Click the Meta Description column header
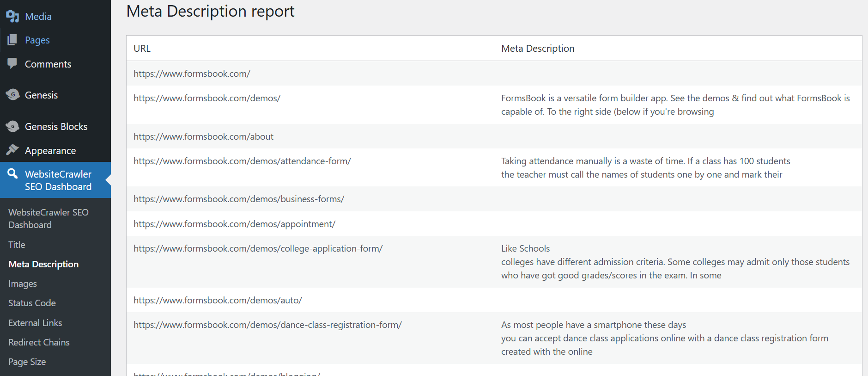This screenshot has height=376, width=868. (538, 49)
